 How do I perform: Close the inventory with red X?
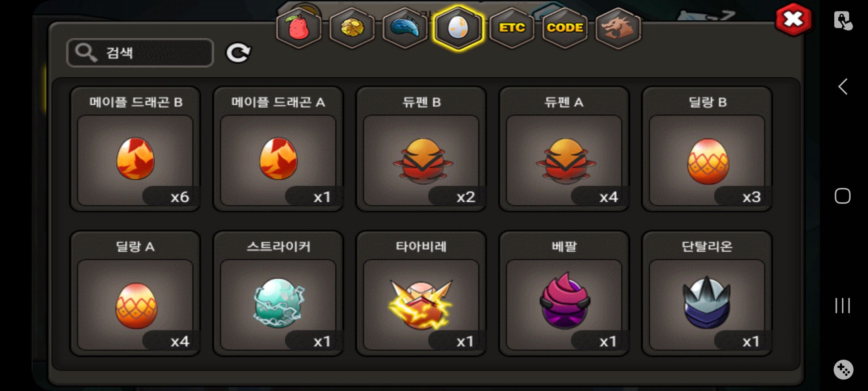(x=793, y=19)
